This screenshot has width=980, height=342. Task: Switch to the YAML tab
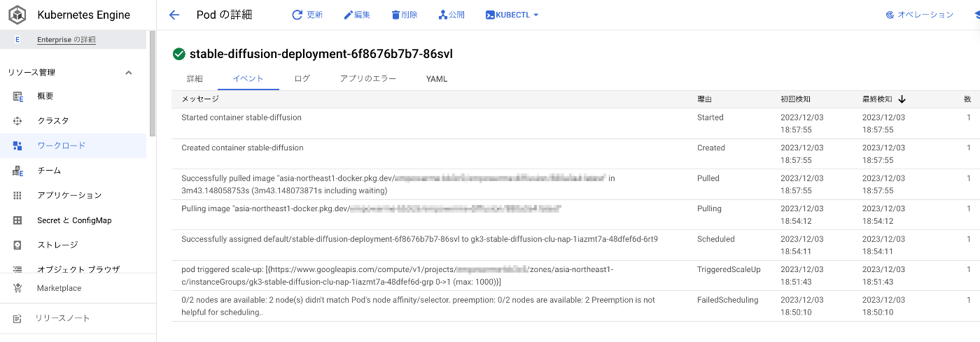(x=437, y=78)
